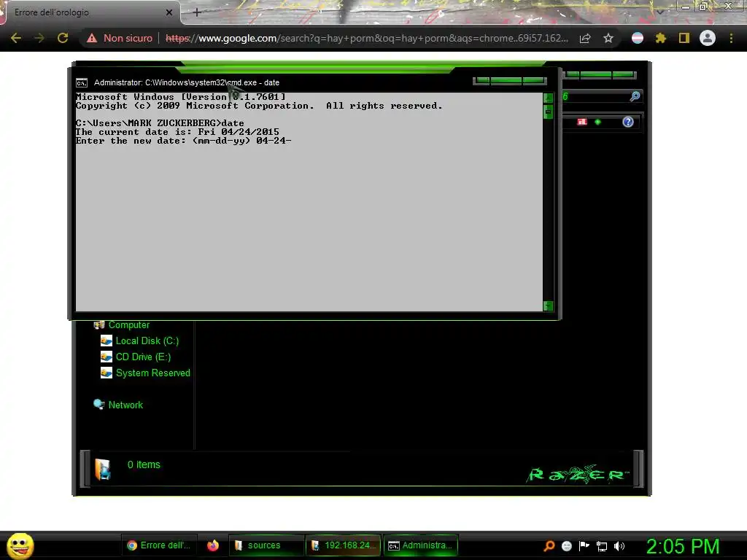Click the date entry line in command prompt
Screen dimensions: 747x560
pos(183,141)
